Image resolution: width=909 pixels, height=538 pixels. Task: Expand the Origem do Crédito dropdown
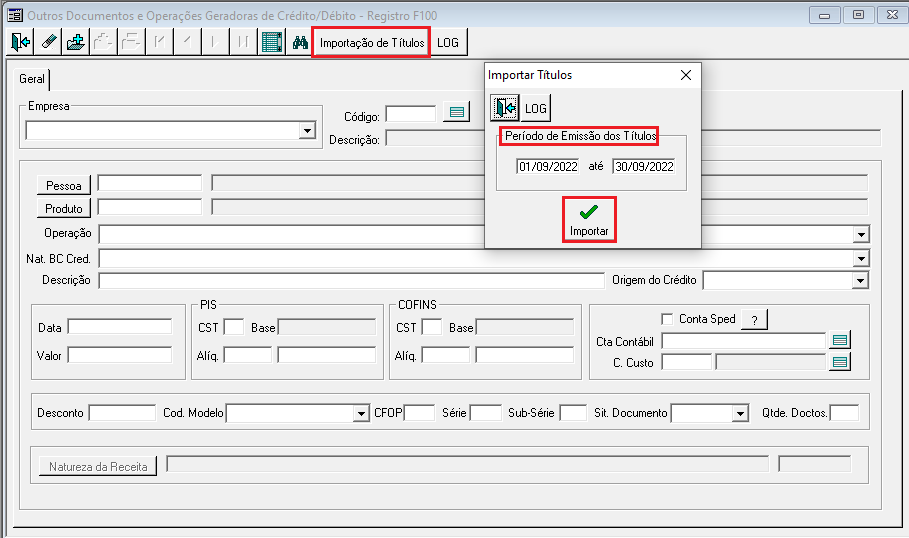point(860,281)
